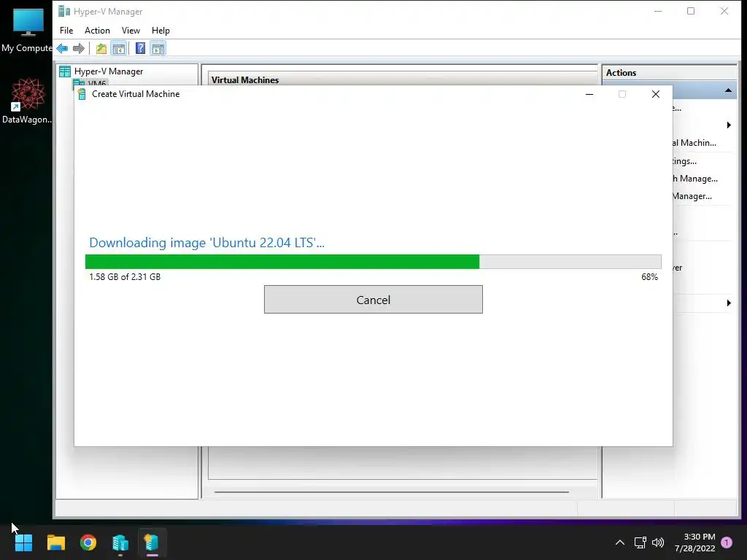Click the '1.58 GB of 2.31 GB' status text
Screen dimensions: 747x560
125,276
